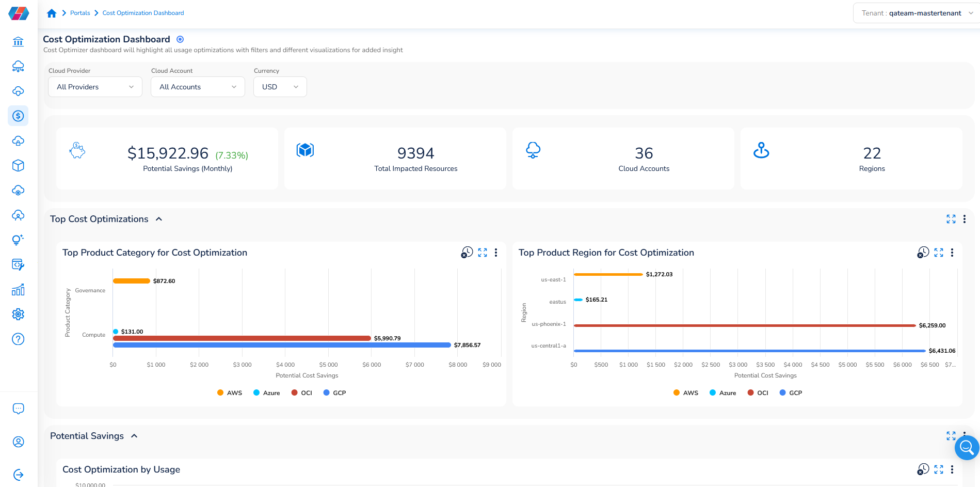The height and width of the screenshot is (487, 980).
Task: Open the cloud user sidebar icon
Action: (x=18, y=215)
